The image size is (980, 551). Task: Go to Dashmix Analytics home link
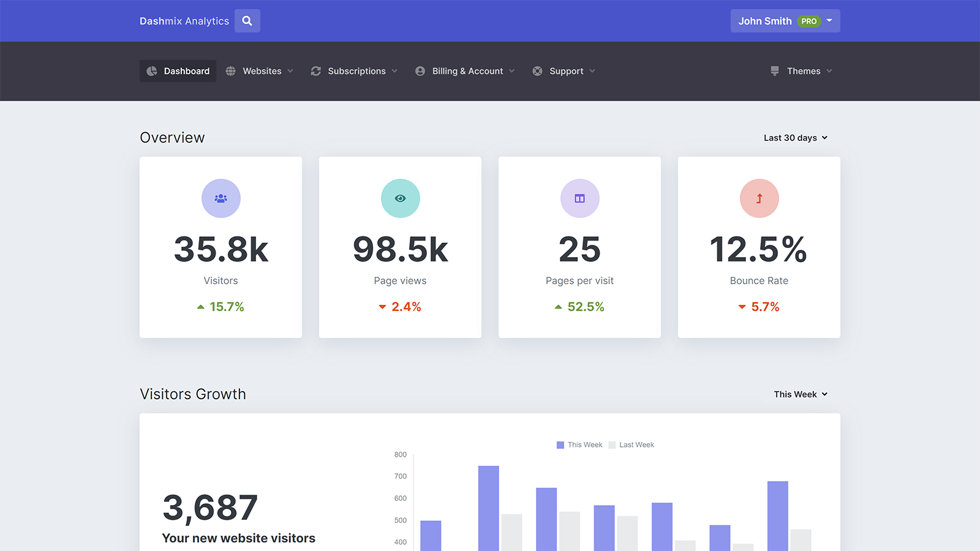pyautogui.click(x=184, y=21)
